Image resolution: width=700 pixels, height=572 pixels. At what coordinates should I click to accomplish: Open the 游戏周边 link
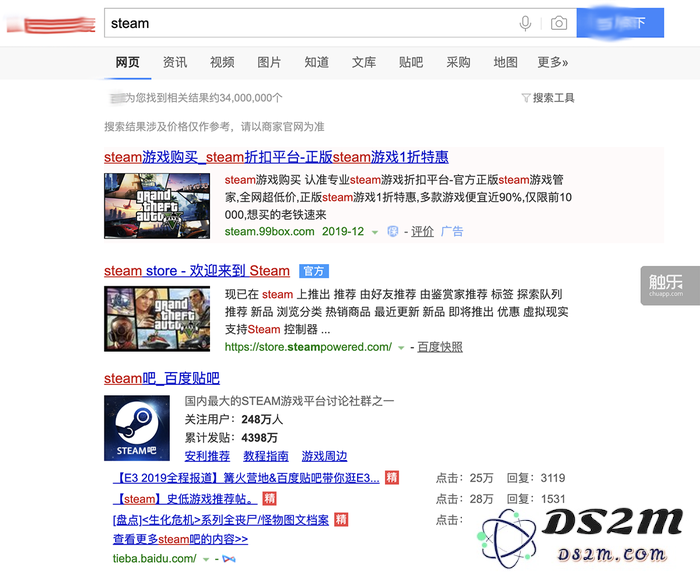point(324,456)
